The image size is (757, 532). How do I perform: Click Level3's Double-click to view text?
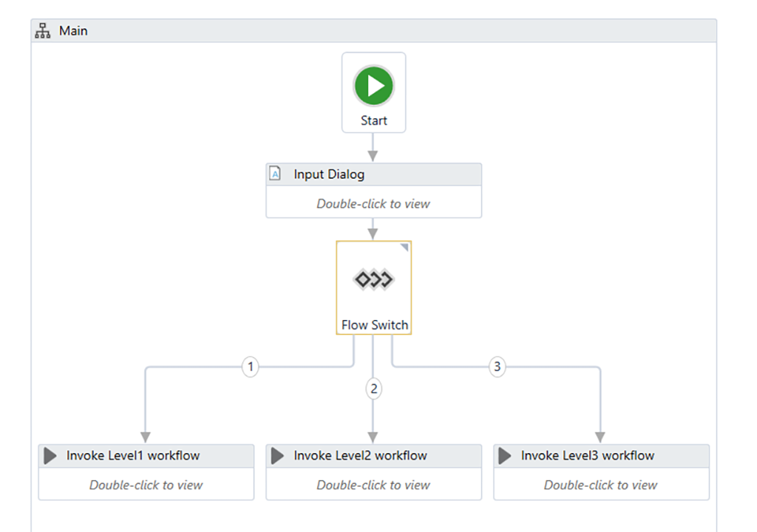point(600,485)
